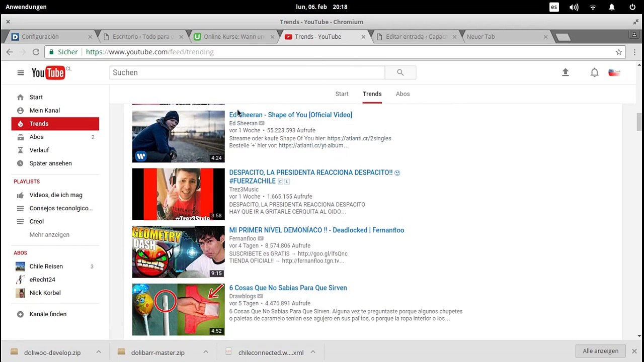
Task: Open the YouTube hamburger guide menu
Action: coord(20,73)
